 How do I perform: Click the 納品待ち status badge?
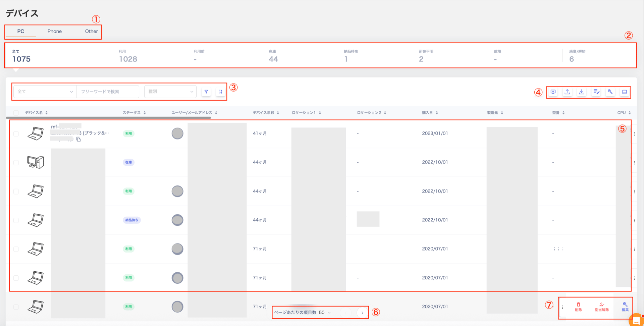(x=131, y=220)
